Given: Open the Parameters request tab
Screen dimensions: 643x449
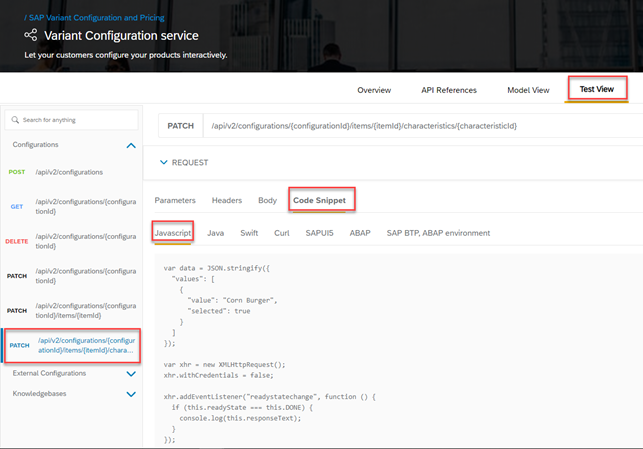Looking at the screenshot, I should (x=175, y=201).
